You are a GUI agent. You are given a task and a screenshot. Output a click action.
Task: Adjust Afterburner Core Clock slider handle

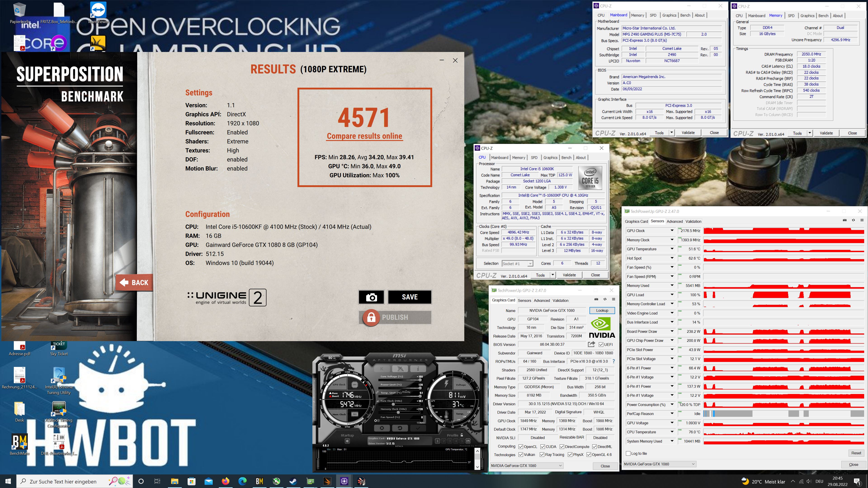coord(393,404)
